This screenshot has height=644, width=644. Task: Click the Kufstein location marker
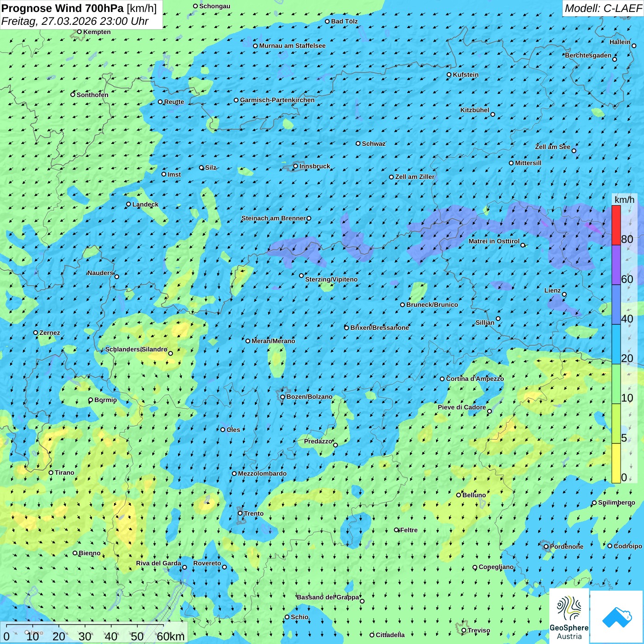point(449,75)
